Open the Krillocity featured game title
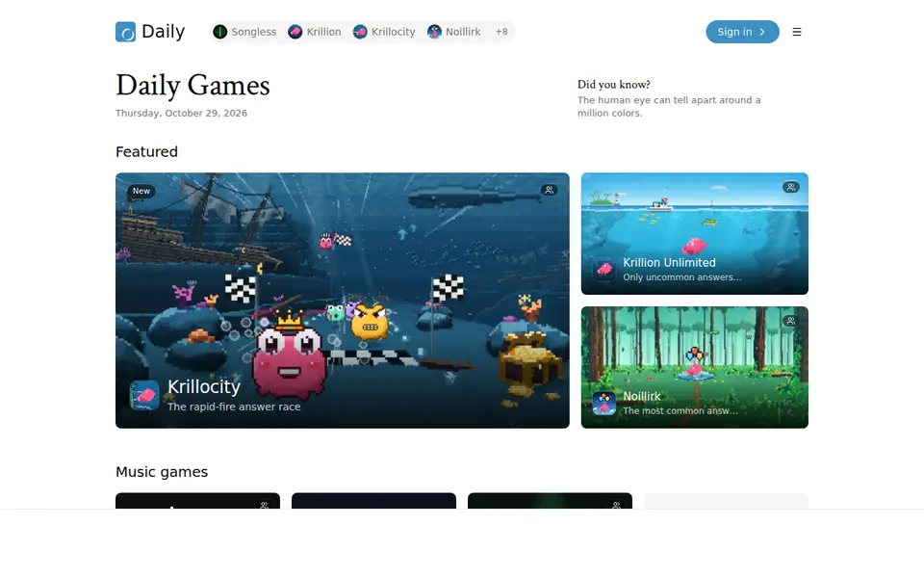Viewport: 924px width, 578px height. pos(204,386)
